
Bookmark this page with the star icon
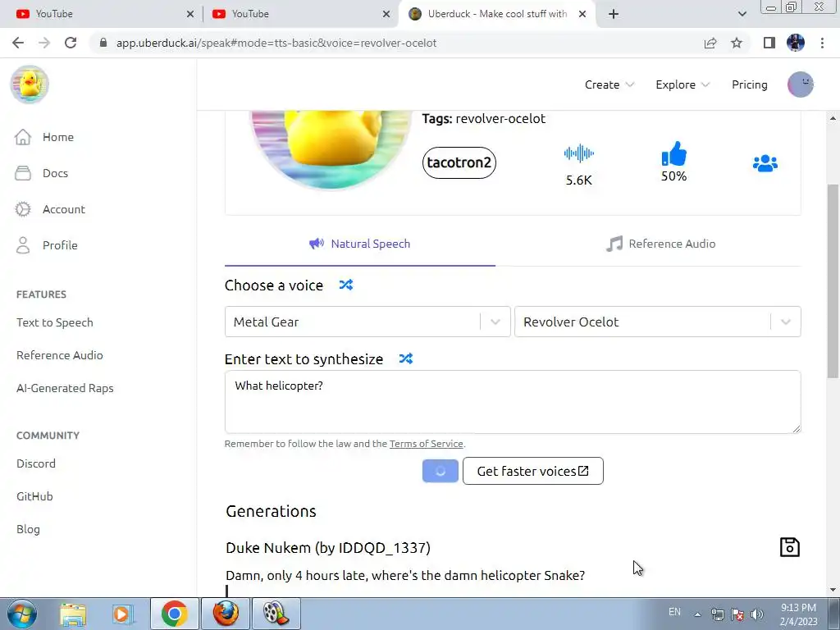pos(737,43)
